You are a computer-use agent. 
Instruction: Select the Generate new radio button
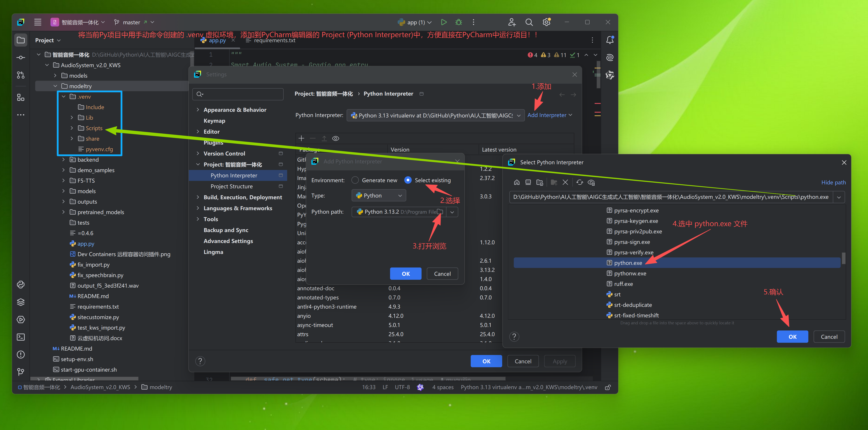pyautogui.click(x=355, y=180)
